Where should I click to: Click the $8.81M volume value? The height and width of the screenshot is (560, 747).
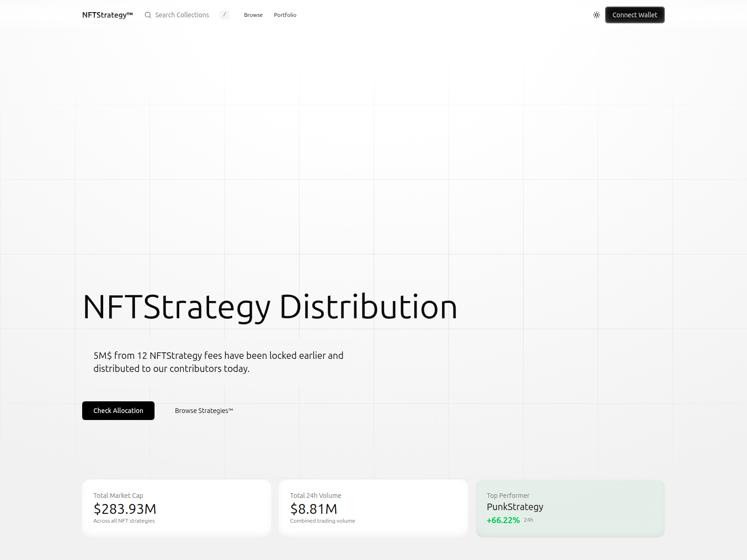[314, 509]
